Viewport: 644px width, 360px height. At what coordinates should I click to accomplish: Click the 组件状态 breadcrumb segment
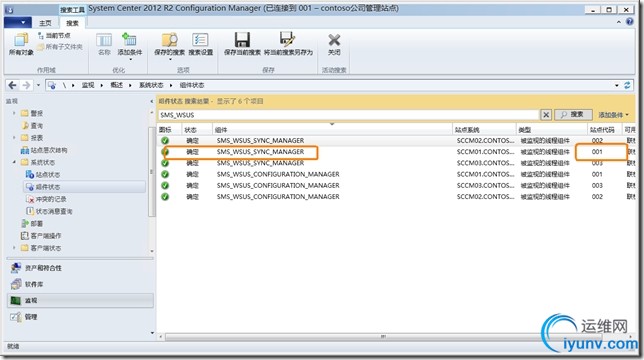(192, 85)
